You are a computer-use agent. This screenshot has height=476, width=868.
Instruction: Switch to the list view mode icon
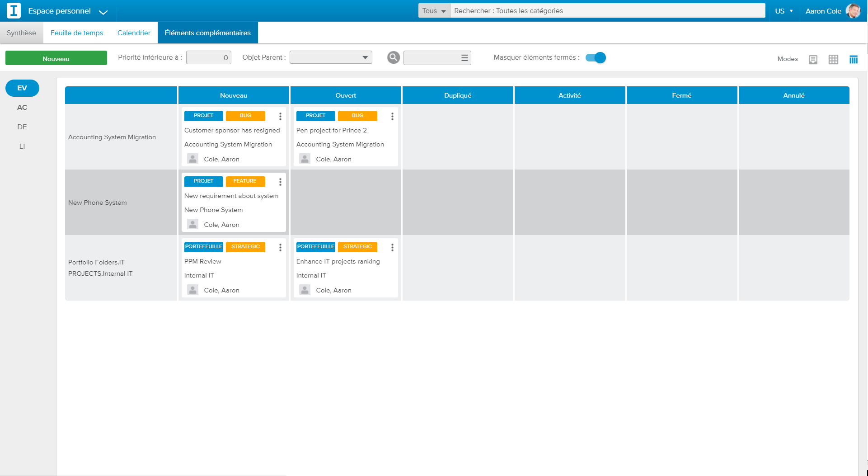tap(813, 59)
